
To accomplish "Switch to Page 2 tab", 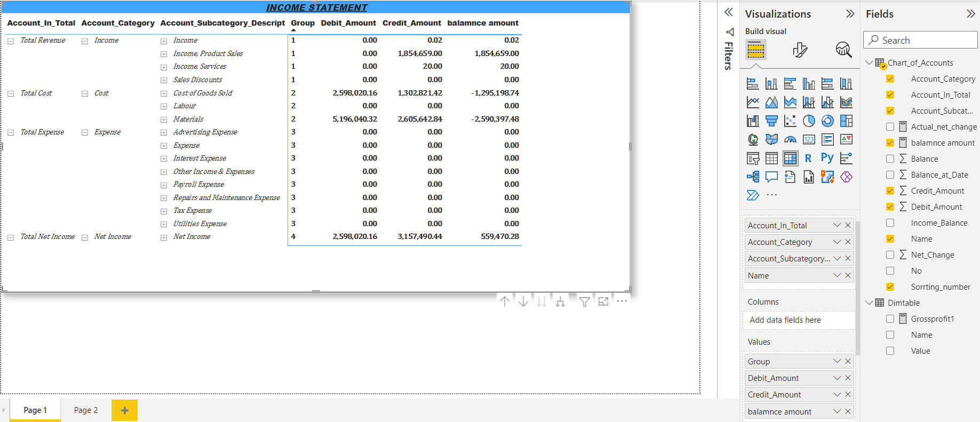I will [x=86, y=410].
